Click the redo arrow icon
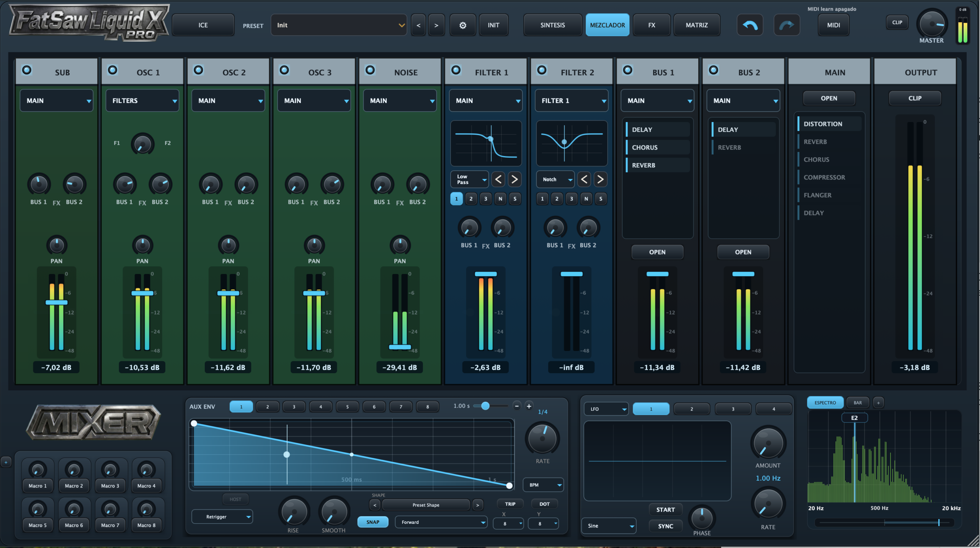Screen dimensions: 980x548 click(786, 25)
